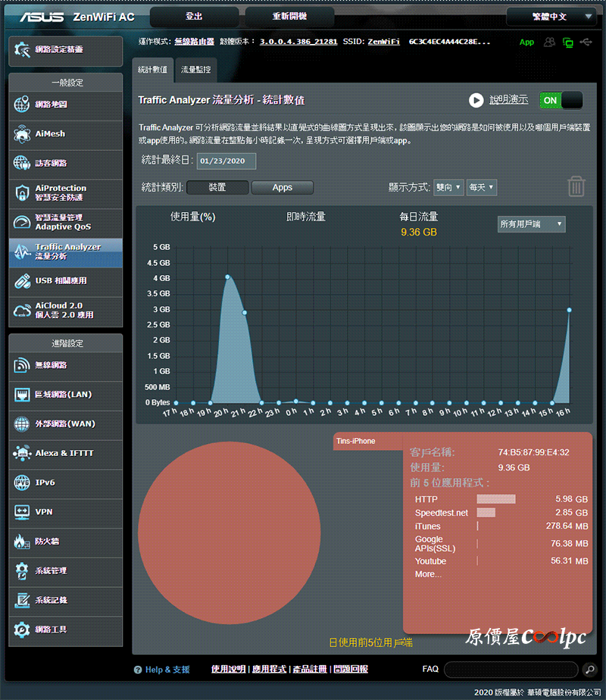Click the system administration gear icon
This screenshot has height=700, width=606.
[x=22, y=571]
